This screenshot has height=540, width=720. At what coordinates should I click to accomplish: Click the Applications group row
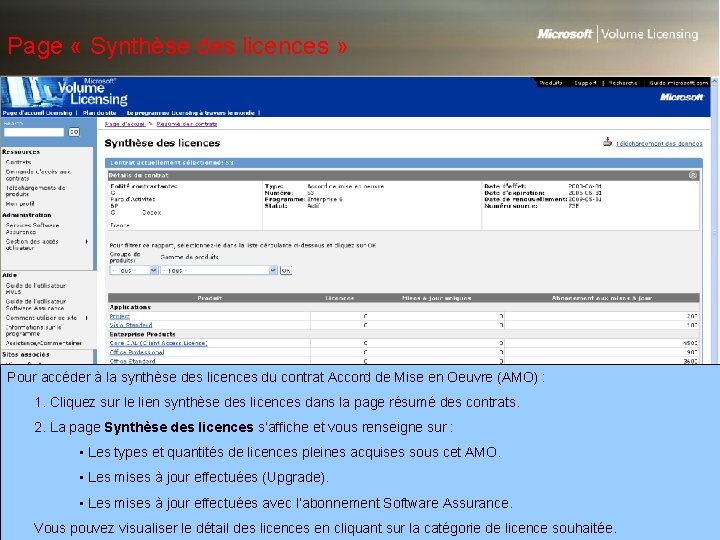(x=404, y=307)
